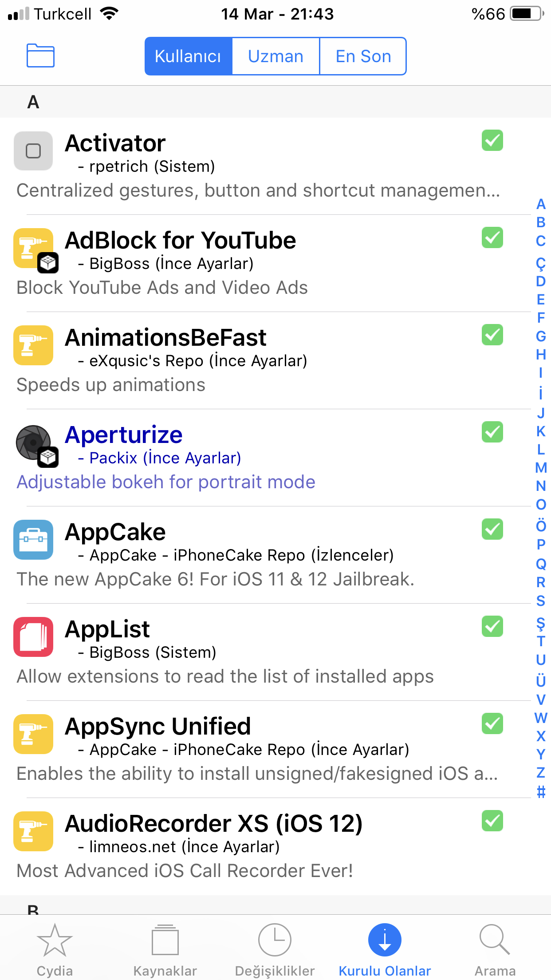Jump to letter S in the index
Screen dimensions: 551x980
541,601
